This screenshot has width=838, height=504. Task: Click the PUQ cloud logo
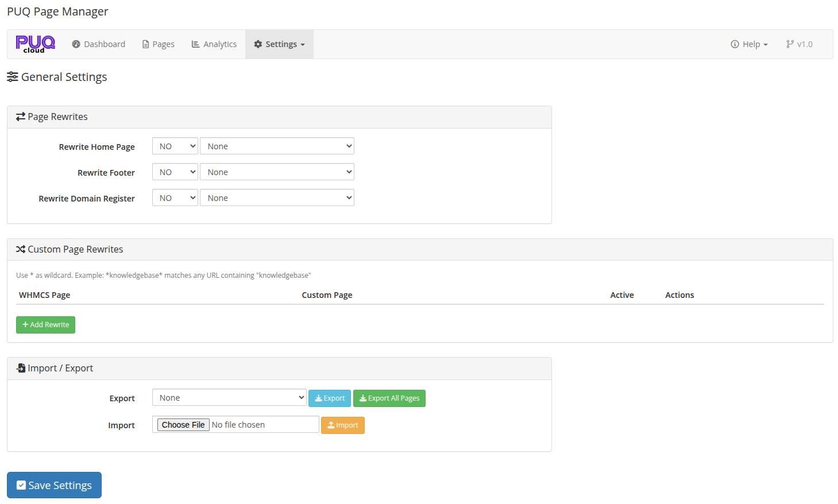[x=34, y=44]
